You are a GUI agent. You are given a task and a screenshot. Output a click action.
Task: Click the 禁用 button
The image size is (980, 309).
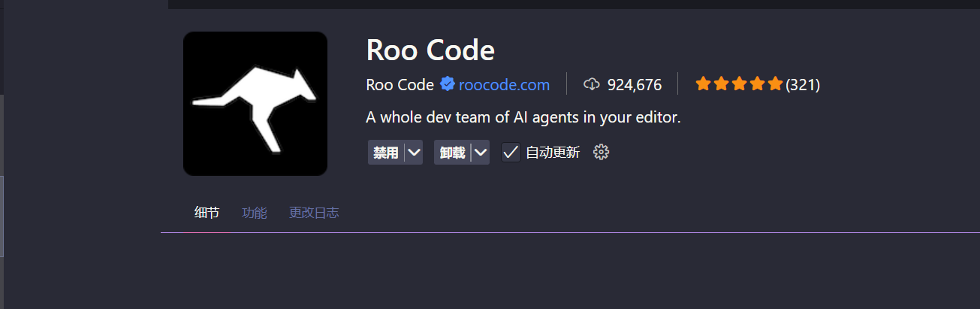(386, 152)
